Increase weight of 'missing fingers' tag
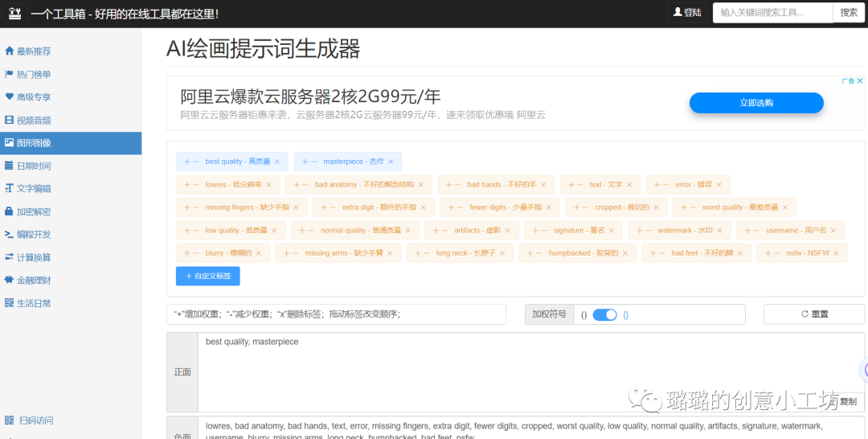The height and width of the screenshot is (439, 868). [187, 207]
